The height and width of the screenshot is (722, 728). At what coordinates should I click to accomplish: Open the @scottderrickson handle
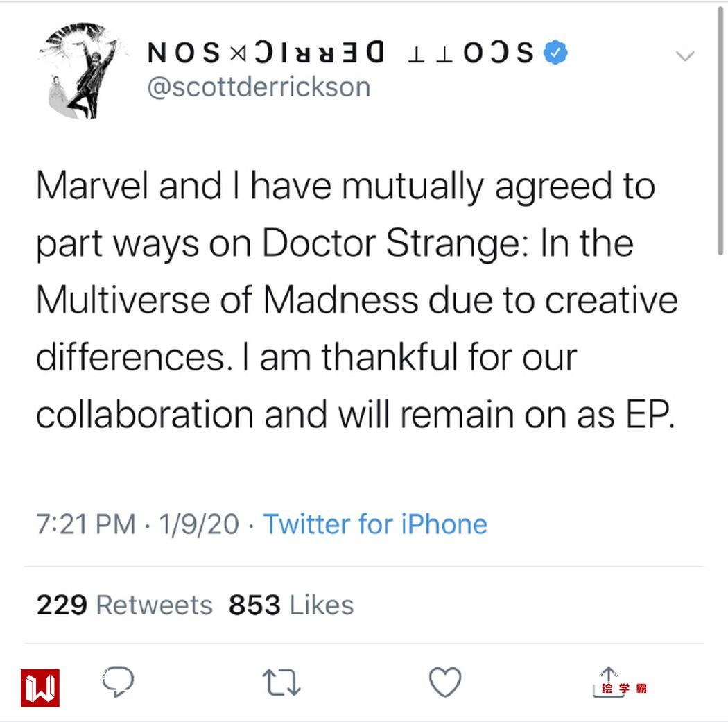[259, 87]
